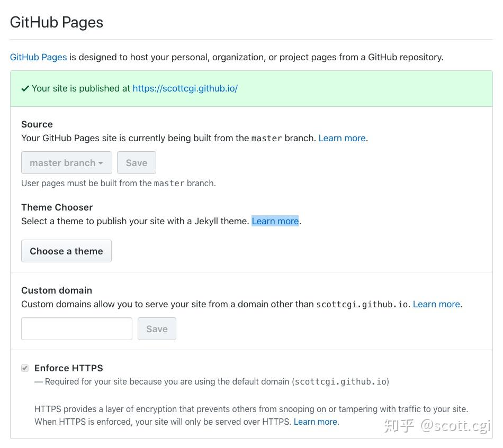This screenshot has height=448, width=503.
Task: Click the GitHub Pages hyperlink in the description
Action: point(38,57)
